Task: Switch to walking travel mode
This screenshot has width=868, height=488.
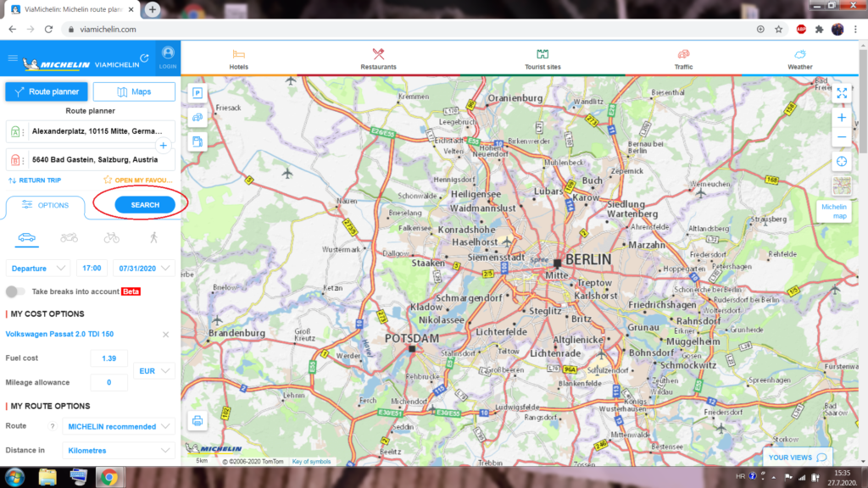Action: [153, 238]
